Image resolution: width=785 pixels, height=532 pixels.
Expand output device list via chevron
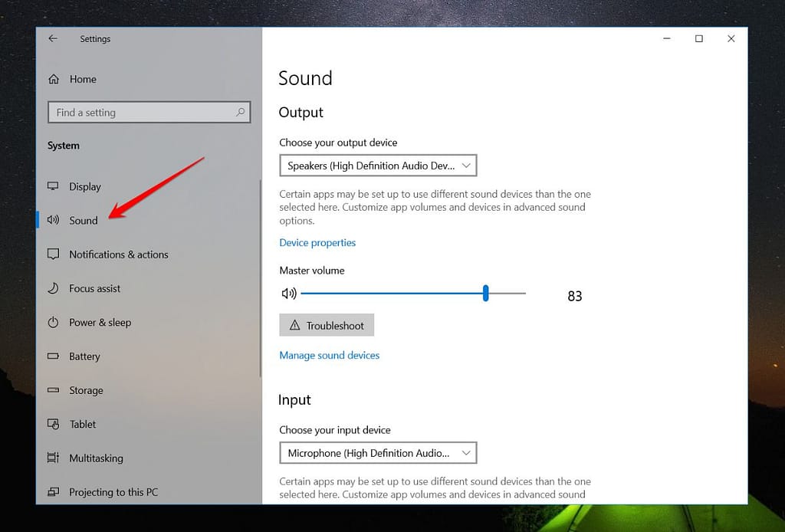click(x=466, y=166)
